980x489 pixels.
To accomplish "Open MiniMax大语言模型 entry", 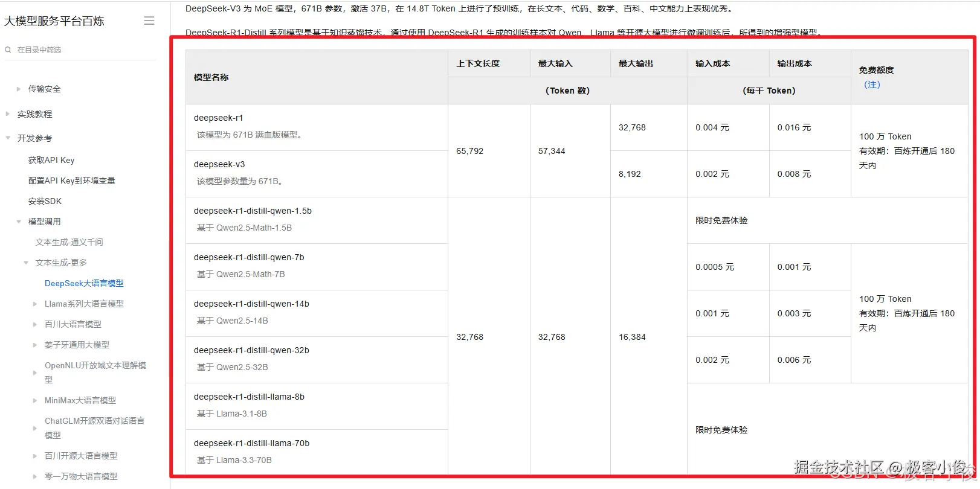I will coord(80,400).
